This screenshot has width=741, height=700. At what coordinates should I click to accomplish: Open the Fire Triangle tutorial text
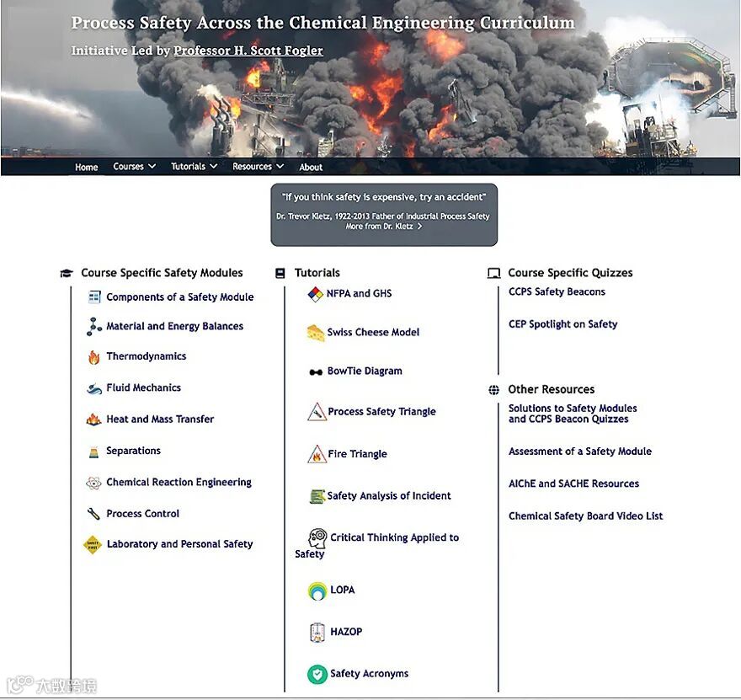pyautogui.click(x=357, y=454)
